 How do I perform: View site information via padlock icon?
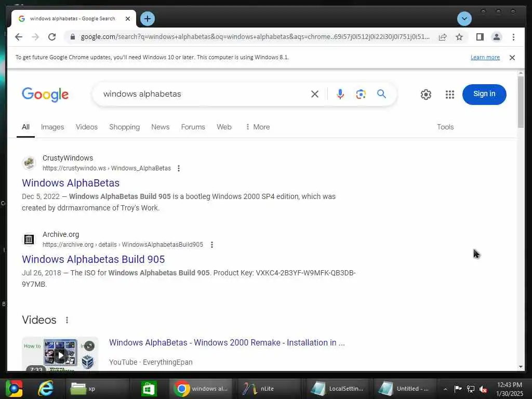(x=73, y=37)
